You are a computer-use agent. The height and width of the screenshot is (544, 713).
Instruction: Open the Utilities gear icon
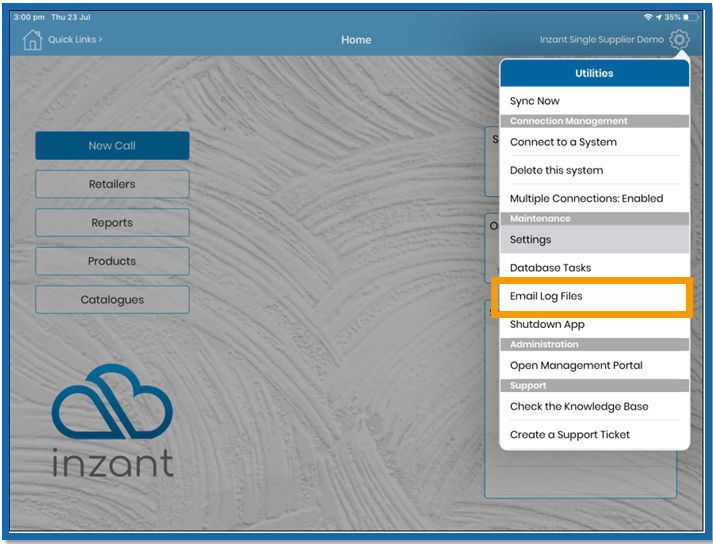click(679, 40)
